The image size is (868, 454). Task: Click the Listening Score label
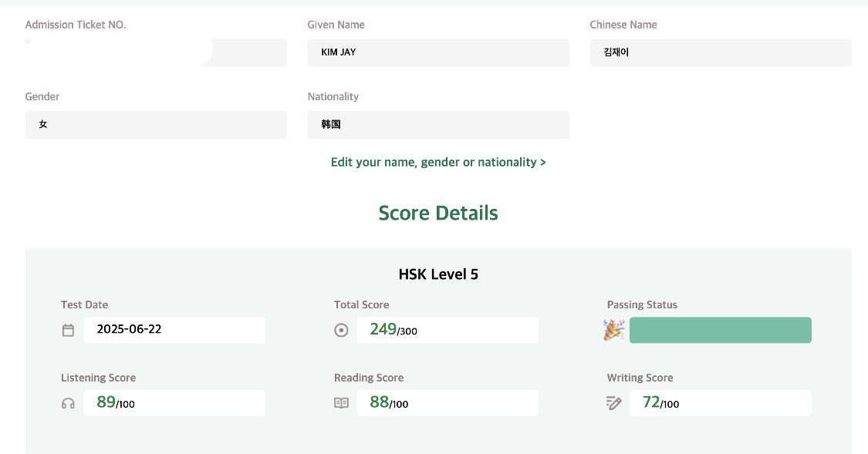point(99,378)
